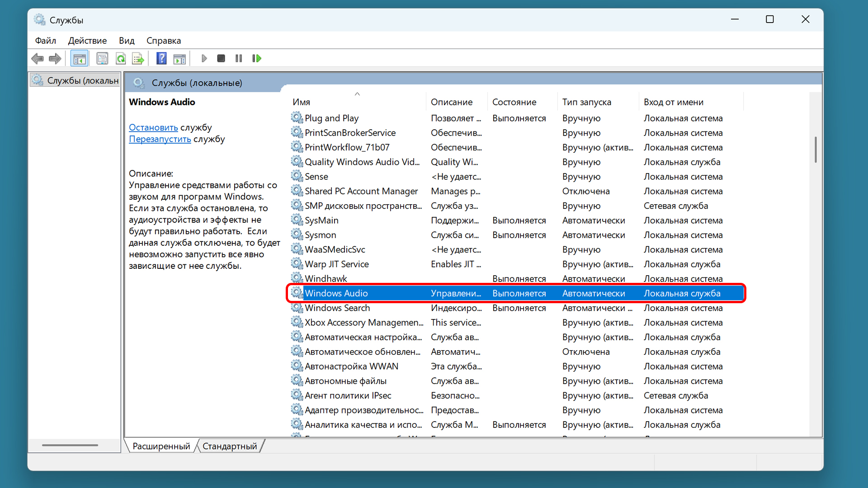Click the Перезапустить service link
The height and width of the screenshot is (488, 868).
[160, 139]
